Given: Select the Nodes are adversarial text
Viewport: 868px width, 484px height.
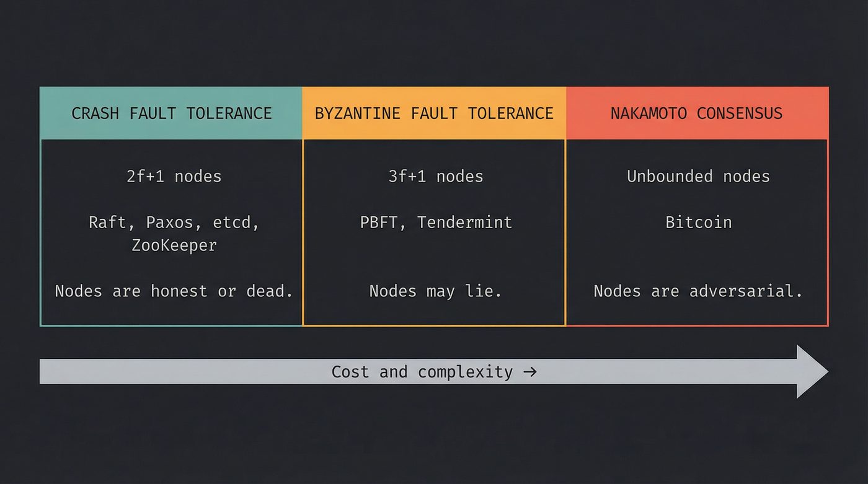Looking at the screenshot, I should tap(699, 291).
